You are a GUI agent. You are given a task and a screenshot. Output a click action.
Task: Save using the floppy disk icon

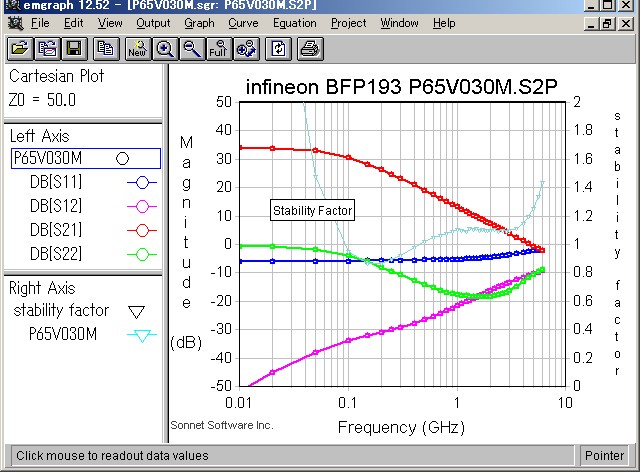point(74,49)
